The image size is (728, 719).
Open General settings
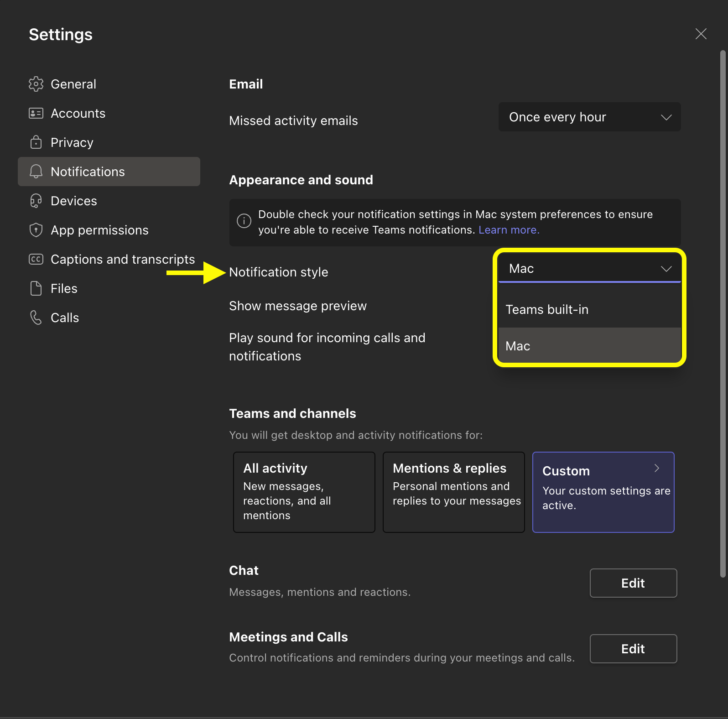(x=109, y=84)
